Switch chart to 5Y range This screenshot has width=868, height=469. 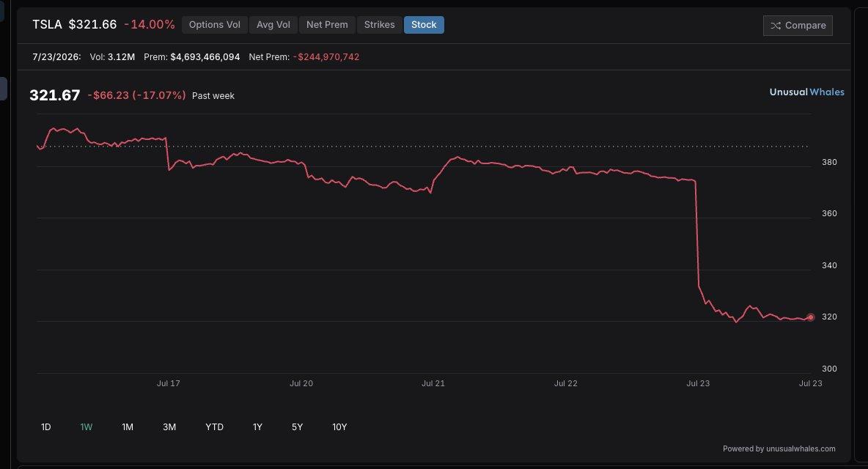click(x=297, y=427)
